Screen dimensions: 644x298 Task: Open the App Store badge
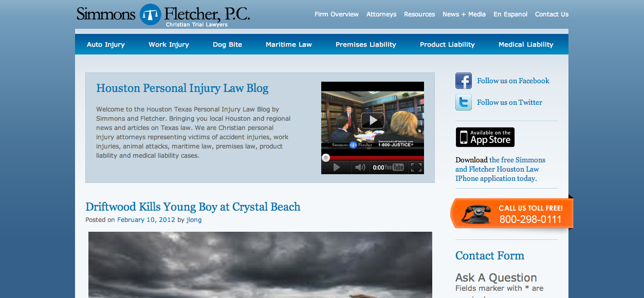coord(485,137)
